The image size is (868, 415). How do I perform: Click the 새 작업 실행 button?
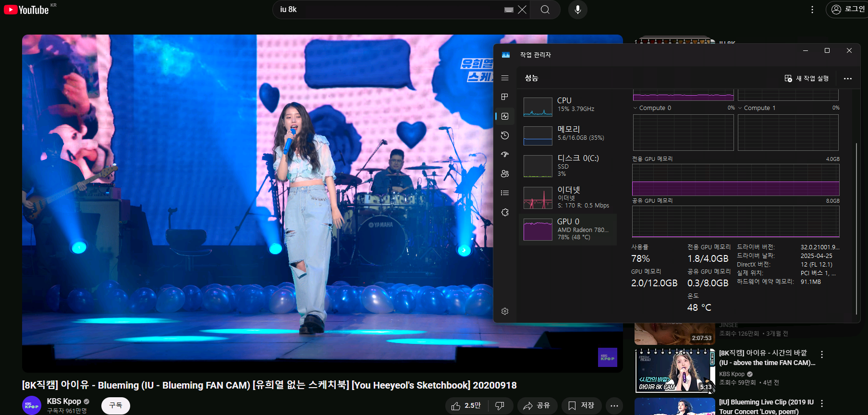tap(807, 78)
